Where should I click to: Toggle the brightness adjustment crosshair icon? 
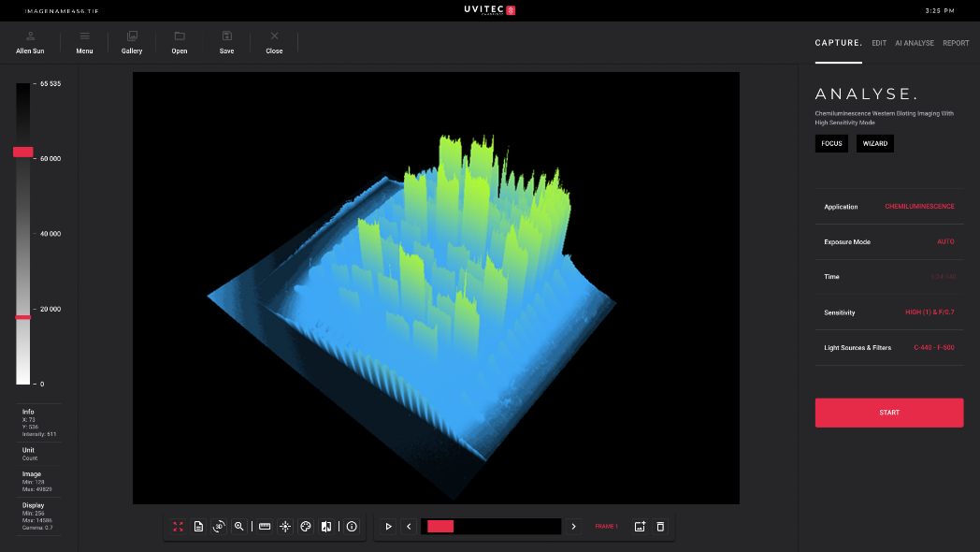pyautogui.click(x=285, y=527)
